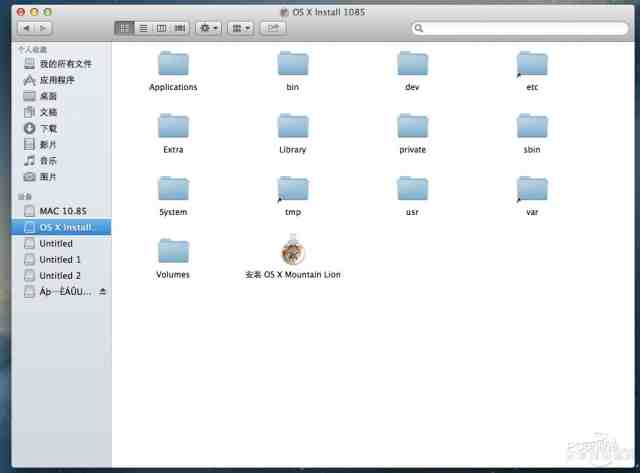Go back in Finder history

tap(27, 28)
